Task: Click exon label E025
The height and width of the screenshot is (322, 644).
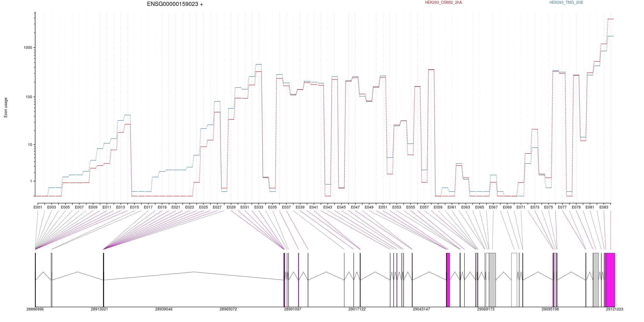Action: [x=203, y=207]
